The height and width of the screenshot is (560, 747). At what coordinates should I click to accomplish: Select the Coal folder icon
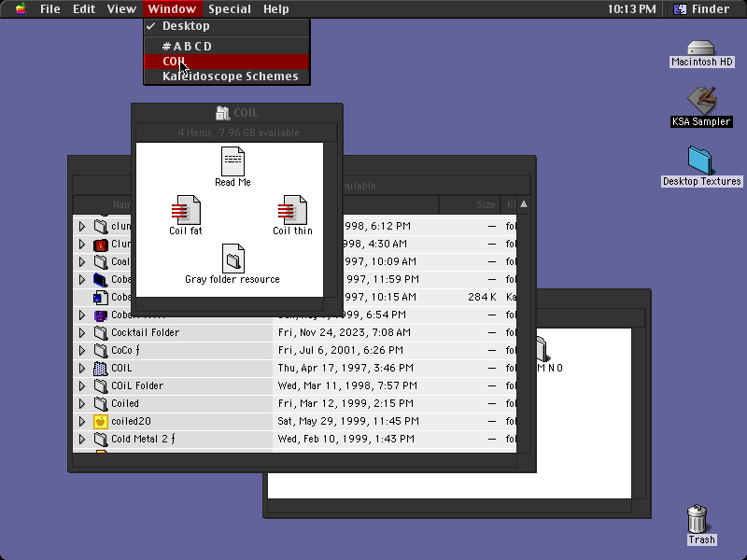(101, 261)
